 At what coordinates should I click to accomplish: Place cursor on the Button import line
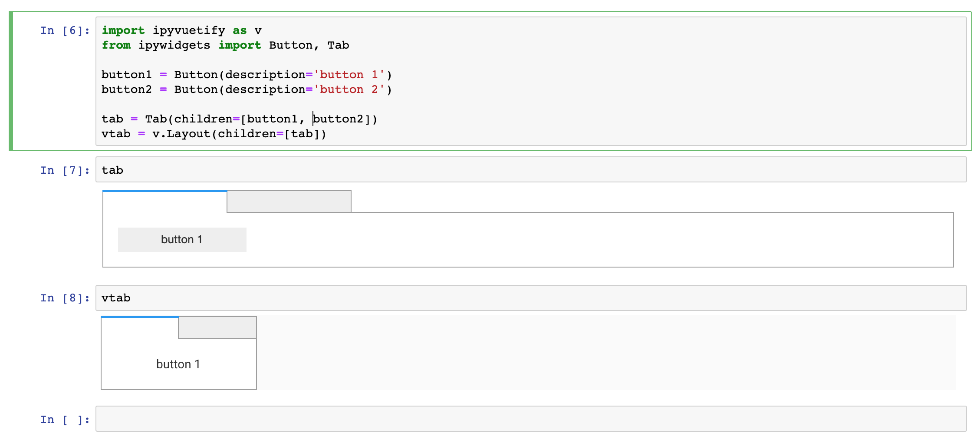226,45
